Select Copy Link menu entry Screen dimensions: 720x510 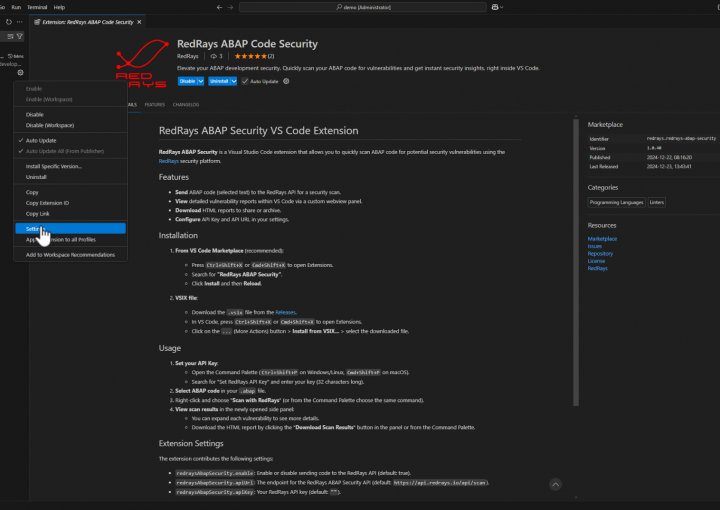click(x=70, y=213)
